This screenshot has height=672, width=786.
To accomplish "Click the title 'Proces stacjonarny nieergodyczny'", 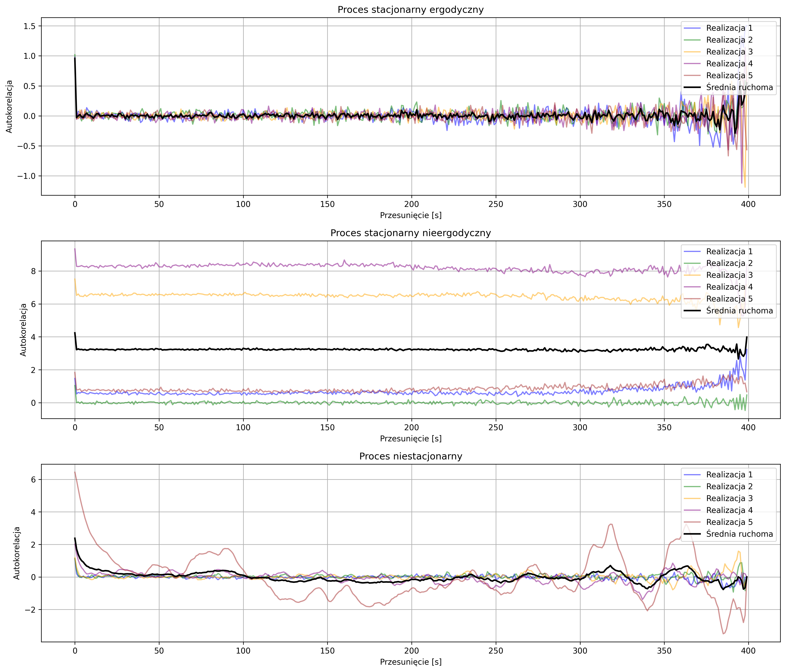I will (x=411, y=233).
